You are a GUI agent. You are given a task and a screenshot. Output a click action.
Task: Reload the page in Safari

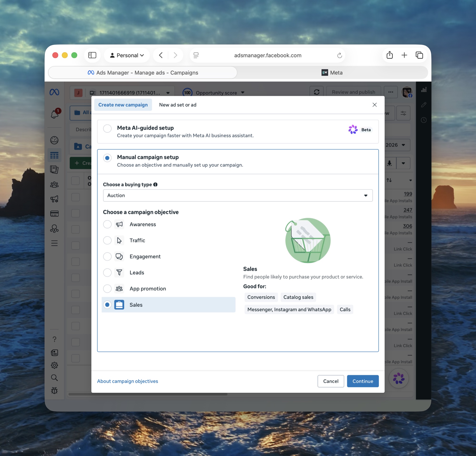[x=339, y=55]
